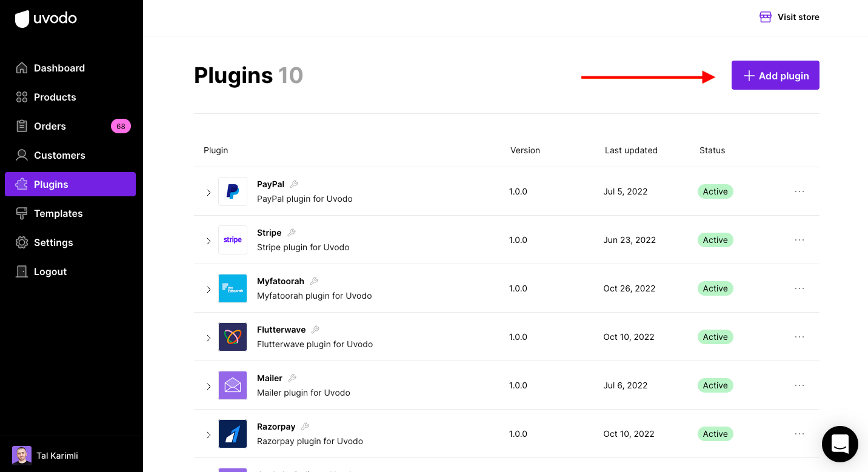This screenshot has width=868, height=472.
Task: Open the Flutterwave row options menu
Action: tap(800, 337)
